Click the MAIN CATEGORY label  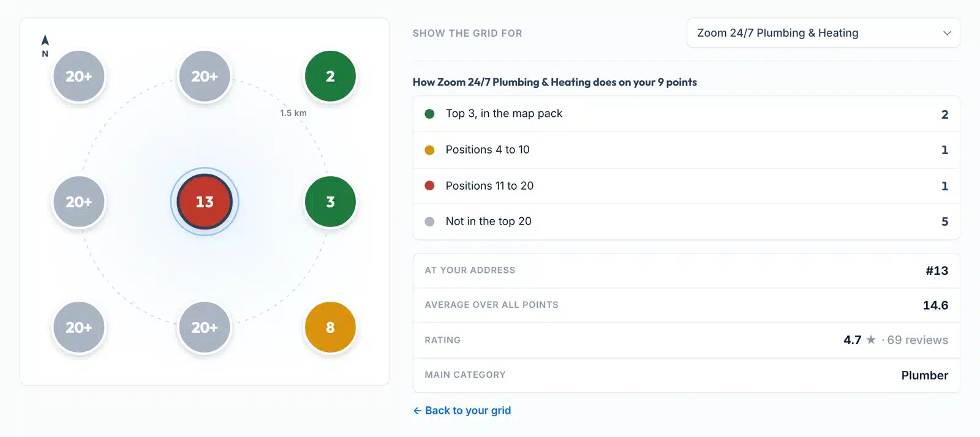point(465,375)
